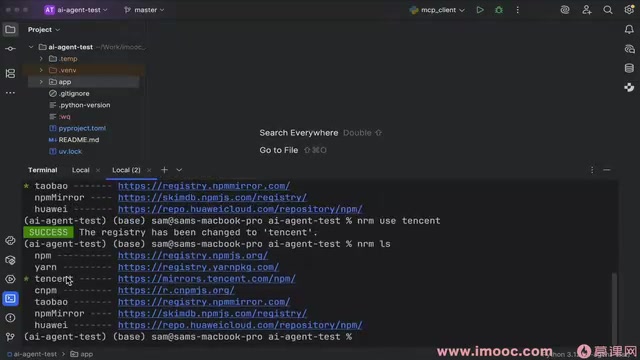The height and width of the screenshot is (360, 640).
Task: Open the ai-agent-test project dropdown
Action: point(76,10)
